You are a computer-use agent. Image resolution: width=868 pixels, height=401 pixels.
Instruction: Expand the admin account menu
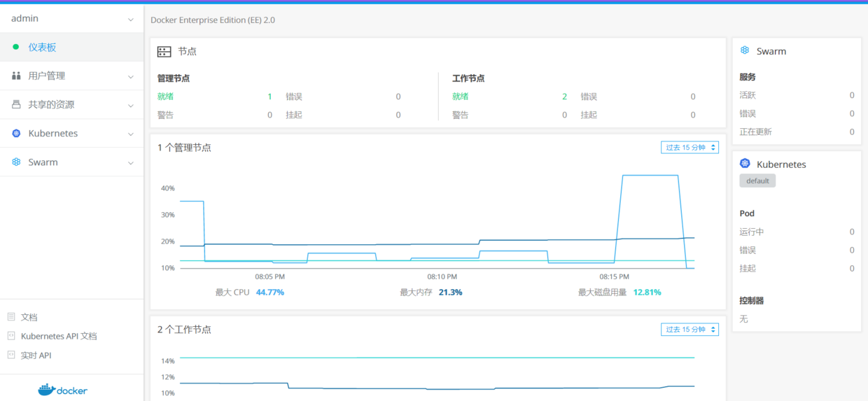pos(130,19)
